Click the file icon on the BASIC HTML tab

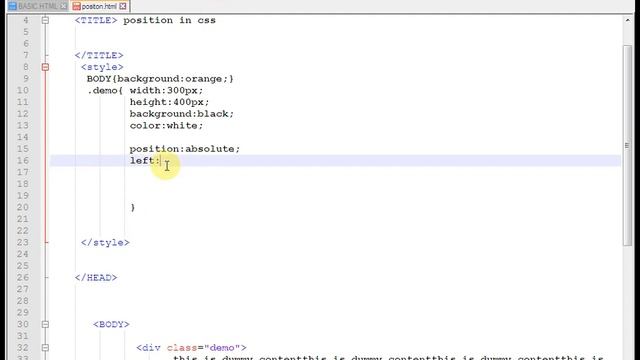(13, 6)
